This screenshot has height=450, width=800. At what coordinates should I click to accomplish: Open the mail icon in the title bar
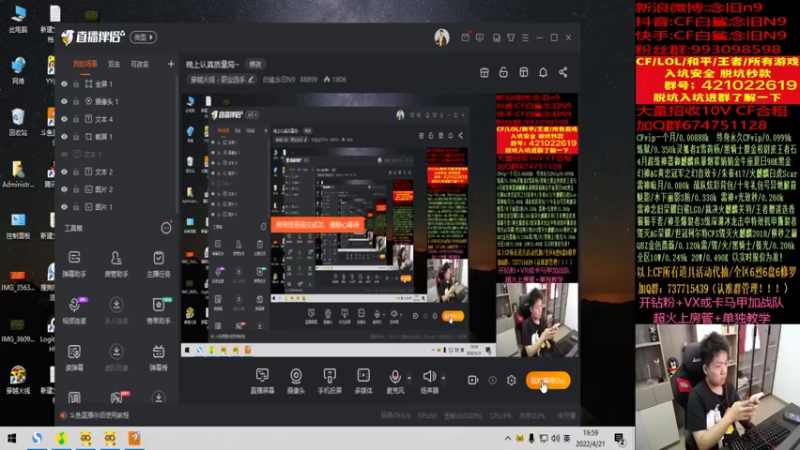[x=465, y=37]
